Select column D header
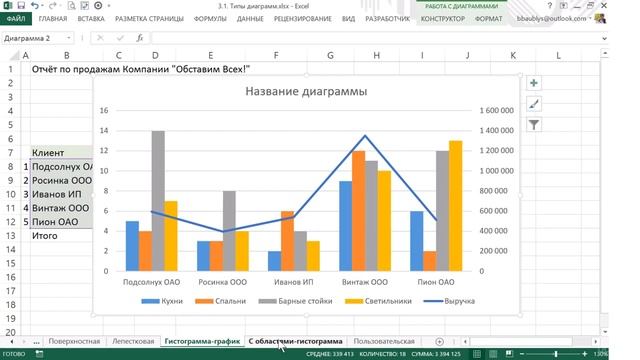 tap(156, 55)
